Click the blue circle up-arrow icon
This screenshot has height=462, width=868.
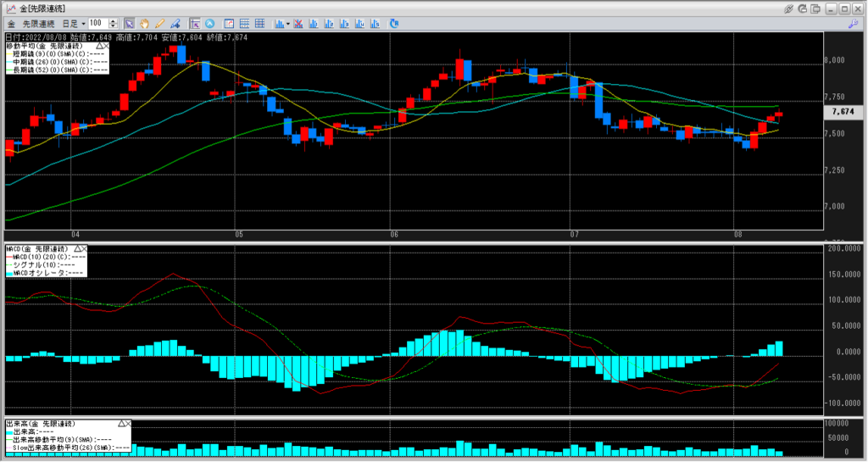tap(209, 23)
